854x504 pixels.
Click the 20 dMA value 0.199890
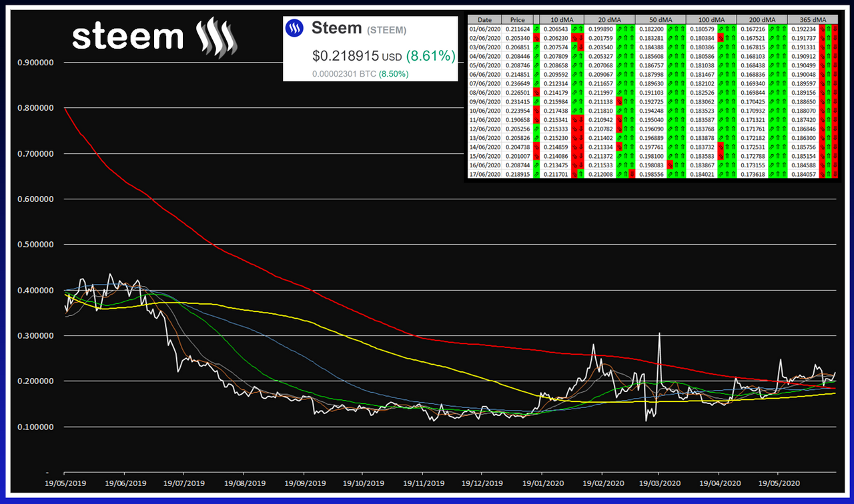pyautogui.click(x=600, y=30)
